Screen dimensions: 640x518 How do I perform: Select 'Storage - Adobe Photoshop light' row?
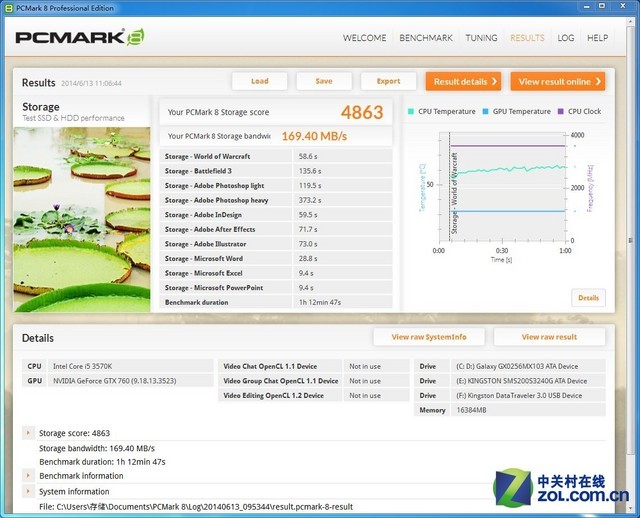(x=276, y=186)
